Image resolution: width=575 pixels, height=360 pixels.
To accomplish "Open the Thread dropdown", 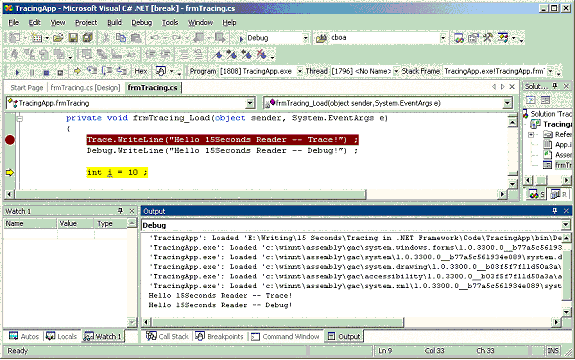I will pos(396,71).
